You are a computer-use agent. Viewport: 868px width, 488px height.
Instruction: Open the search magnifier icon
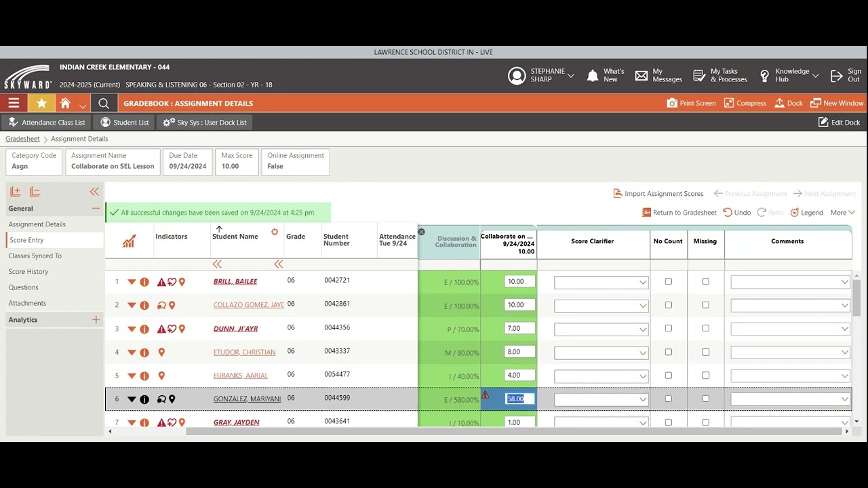pyautogui.click(x=103, y=104)
